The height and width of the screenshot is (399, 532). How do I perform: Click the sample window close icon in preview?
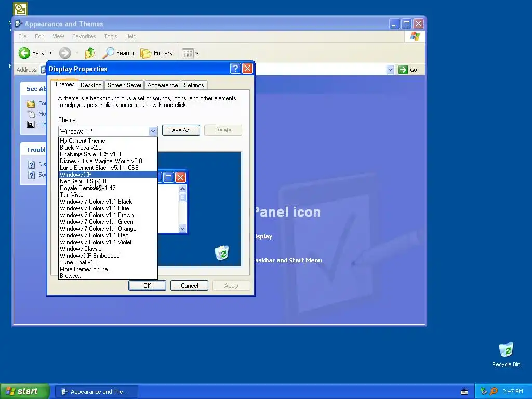click(x=180, y=178)
